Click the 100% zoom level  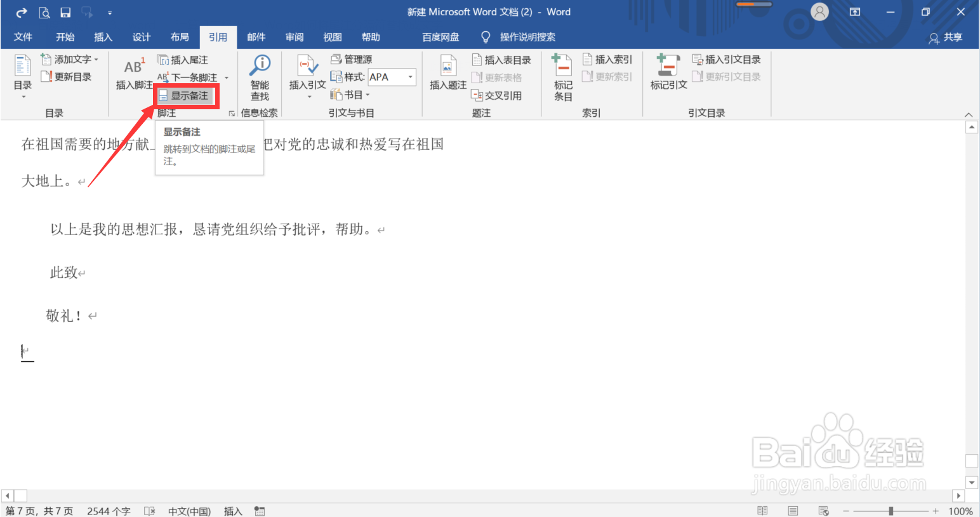960,511
